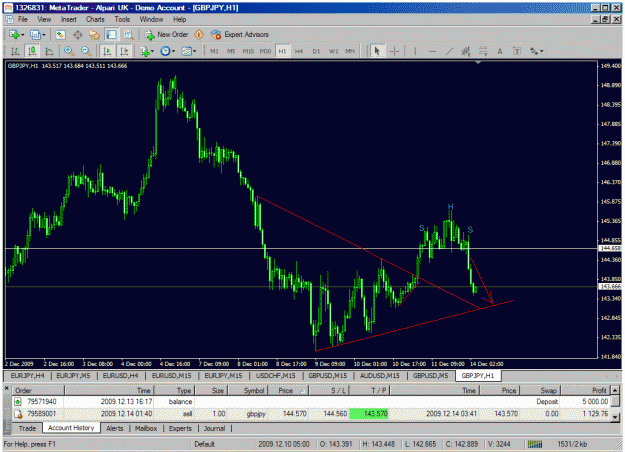The width and height of the screenshot is (625, 452).
Task: Open the Window menu
Action: click(x=151, y=19)
